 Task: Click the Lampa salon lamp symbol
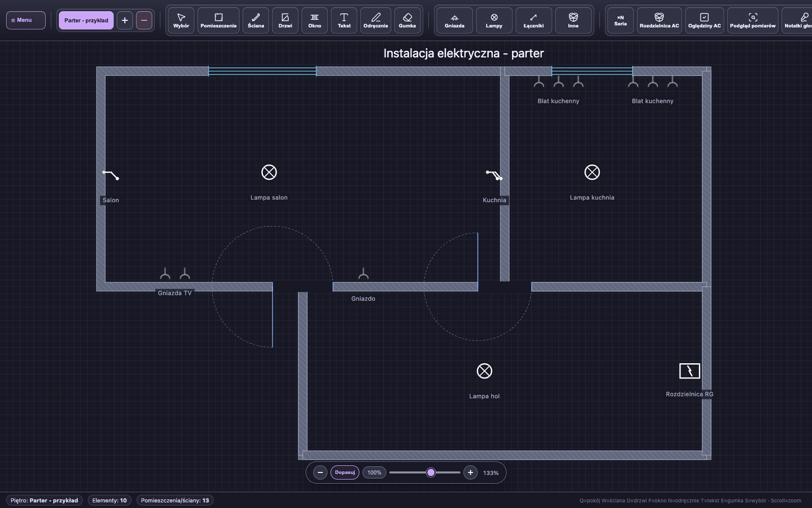pyautogui.click(x=269, y=172)
